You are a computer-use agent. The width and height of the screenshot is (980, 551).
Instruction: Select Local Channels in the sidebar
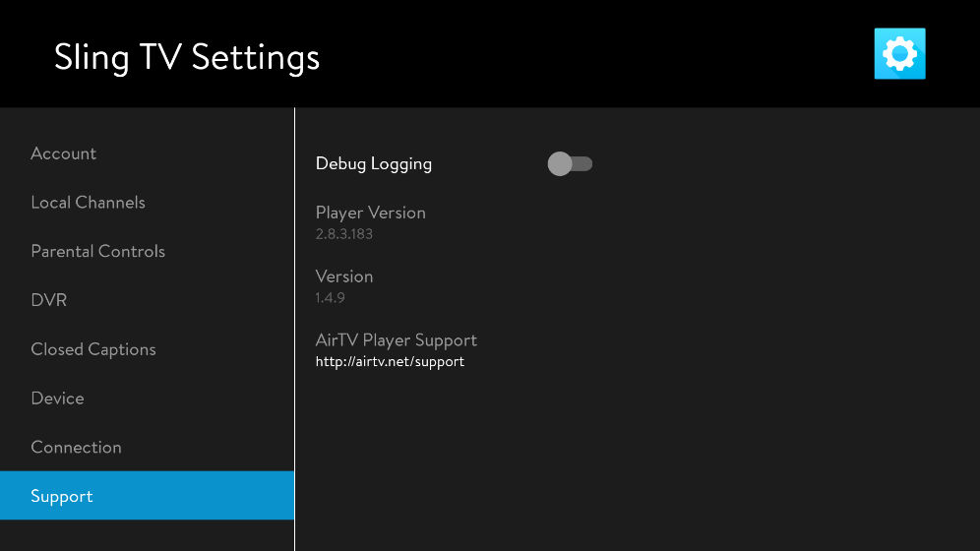(x=88, y=203)
